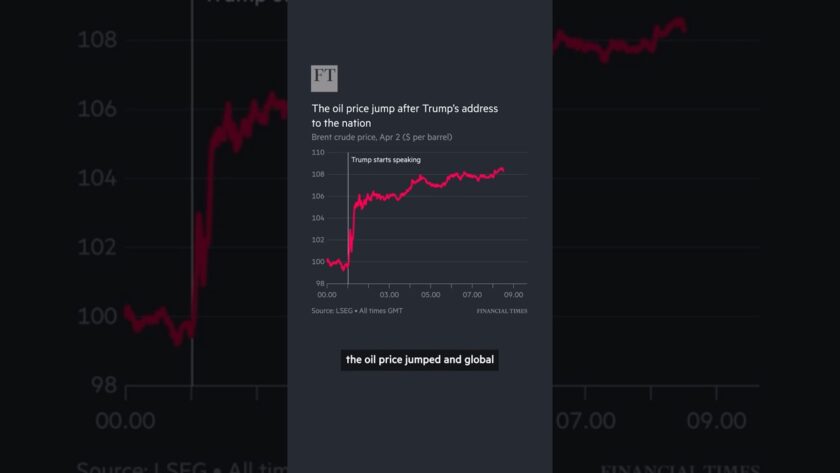Click the 07.00 time label on x-axis

pos(472,295)
